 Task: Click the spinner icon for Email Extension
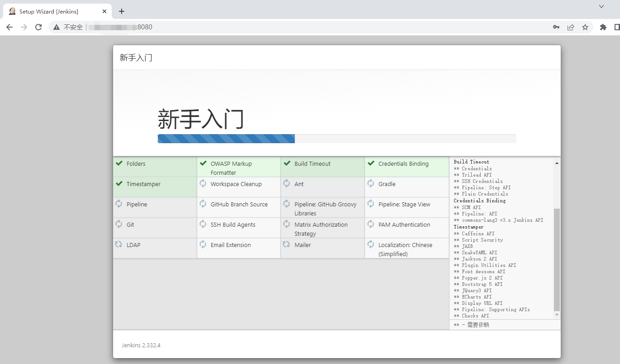click(x=203, y=244)
